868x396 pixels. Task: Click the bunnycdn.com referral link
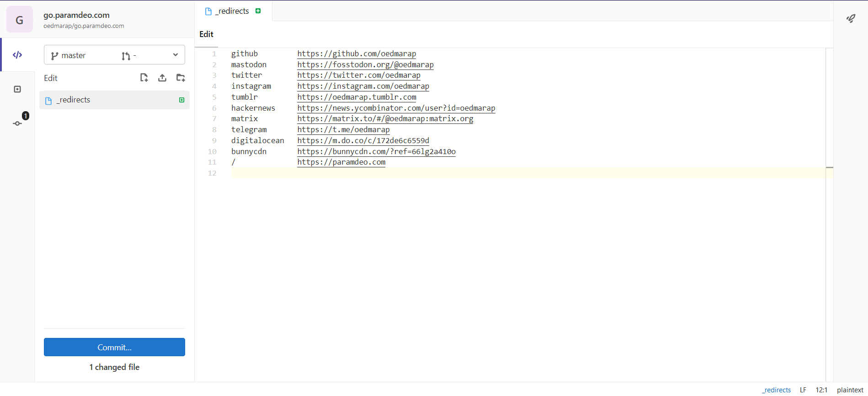coord(376,152)
